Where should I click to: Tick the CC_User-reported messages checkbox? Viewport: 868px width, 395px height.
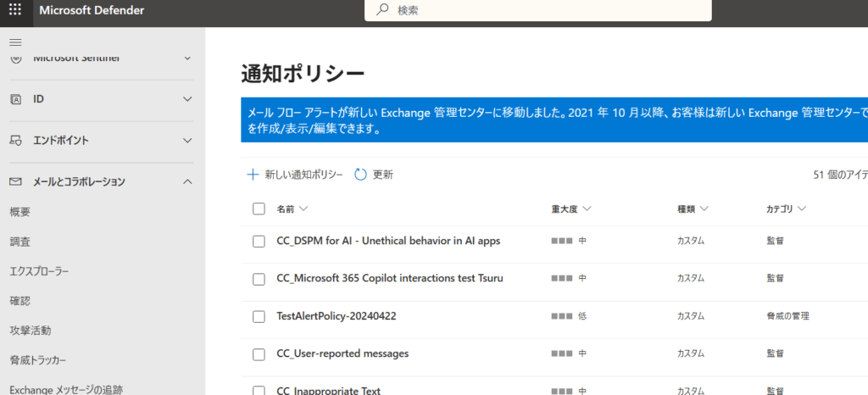tap(259, 353)
